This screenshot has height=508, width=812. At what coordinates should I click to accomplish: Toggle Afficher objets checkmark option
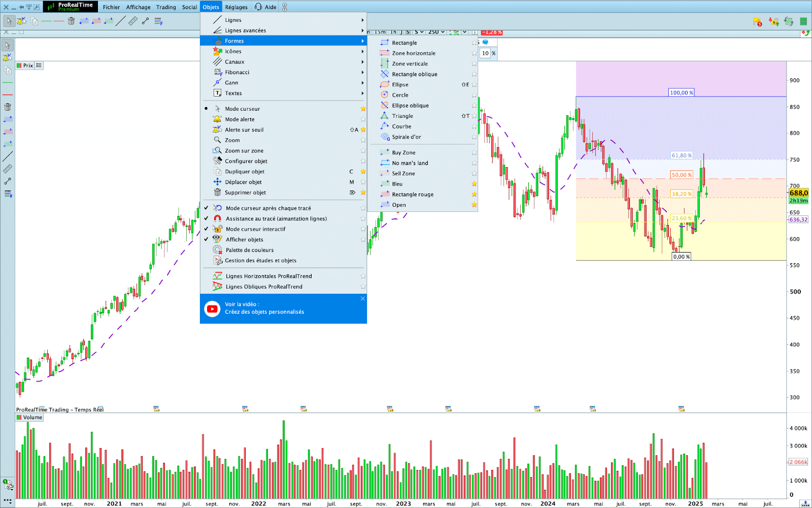pos(244,240)
